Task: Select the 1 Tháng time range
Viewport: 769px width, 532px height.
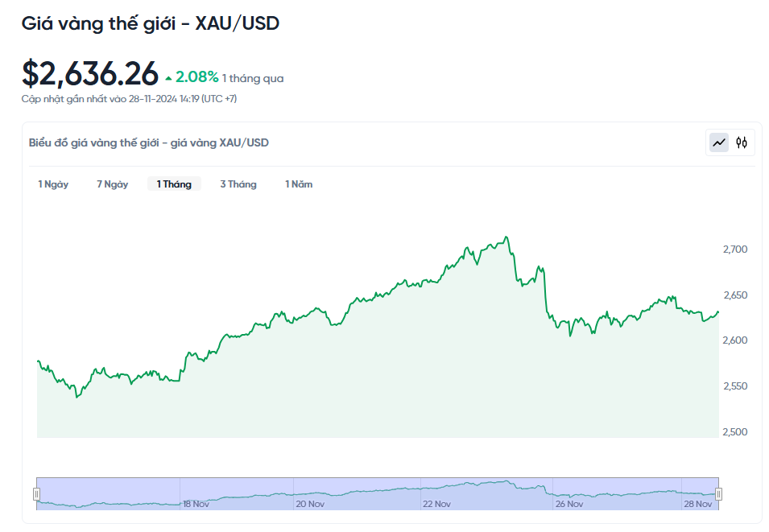Action: coord(174,184)
